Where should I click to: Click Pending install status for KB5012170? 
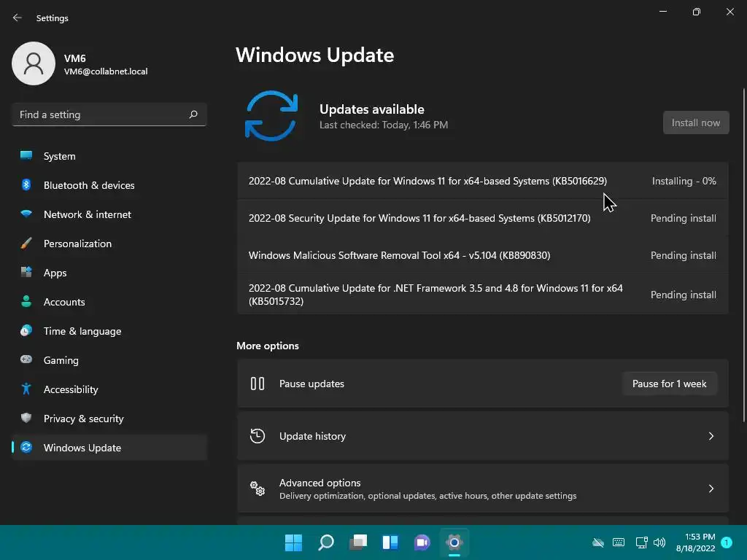[x=683, y=218]
